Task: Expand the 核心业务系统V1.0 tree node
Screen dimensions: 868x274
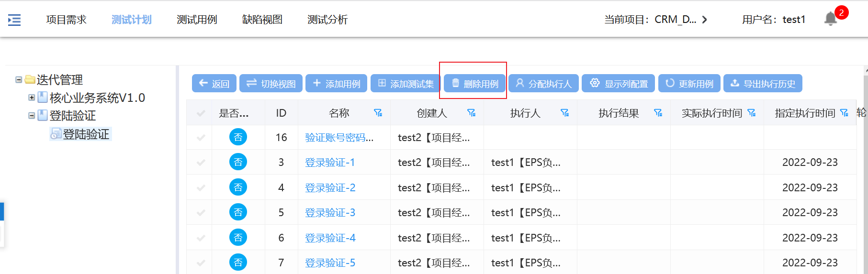Action: point(32,98)
